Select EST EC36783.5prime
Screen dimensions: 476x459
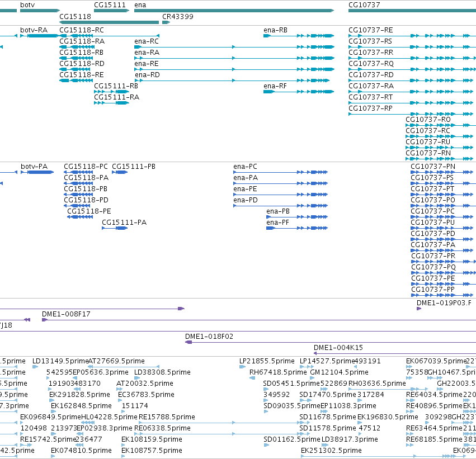[x=146, y=395]
